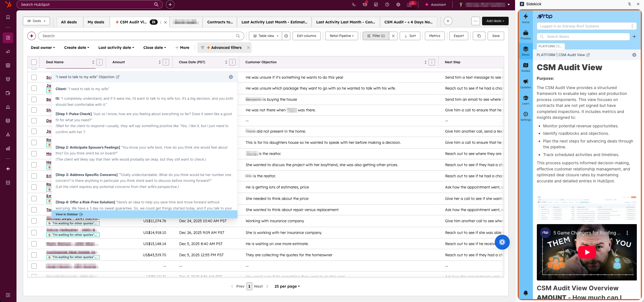Open the Contracts to... tab
The width and height of the screenshot is (644, 302).
tap(220, 22)
